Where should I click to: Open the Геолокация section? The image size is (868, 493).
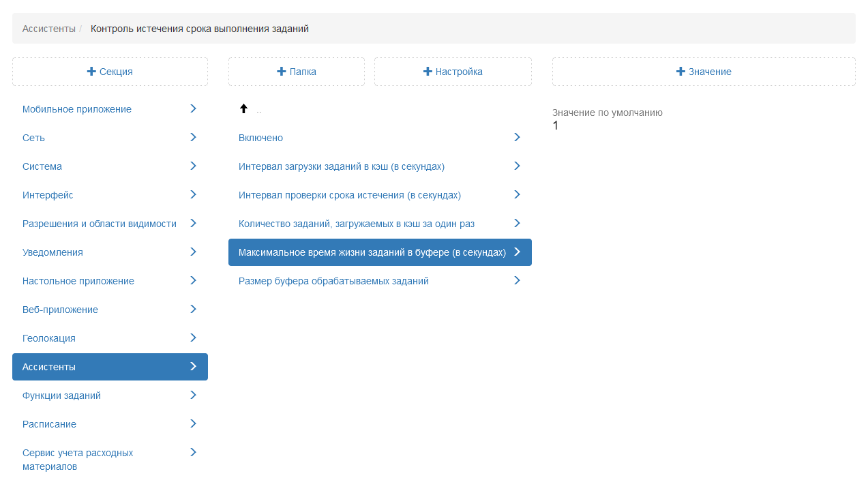pyautogui.click(x=49, y=338)
